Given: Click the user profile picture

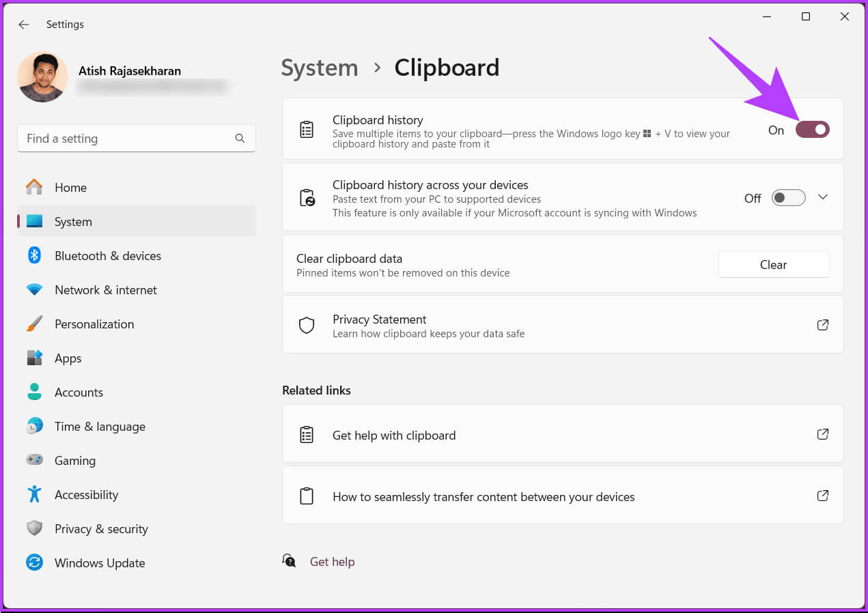Looking at the screenshot, I should point(42,77).
